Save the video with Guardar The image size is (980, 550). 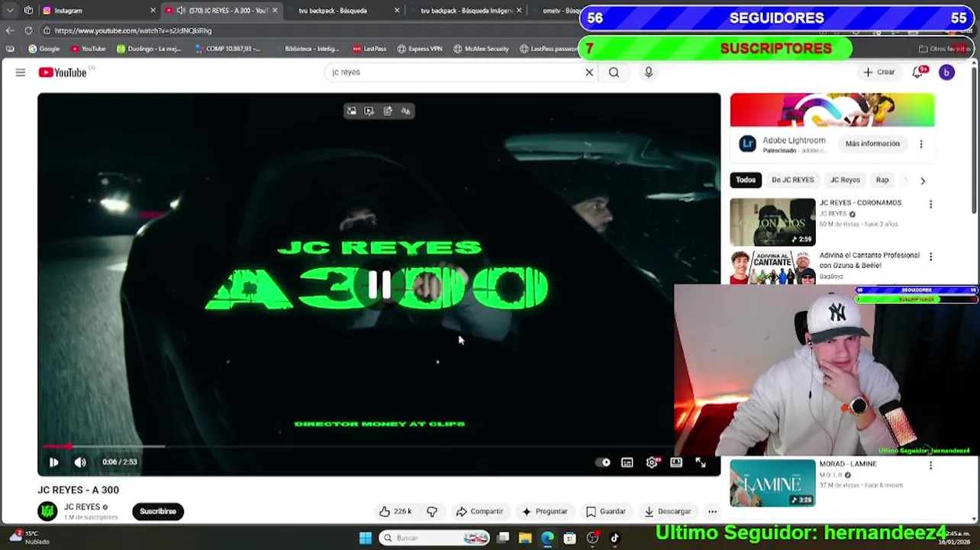pyautogui.click(x=606, y=512)
